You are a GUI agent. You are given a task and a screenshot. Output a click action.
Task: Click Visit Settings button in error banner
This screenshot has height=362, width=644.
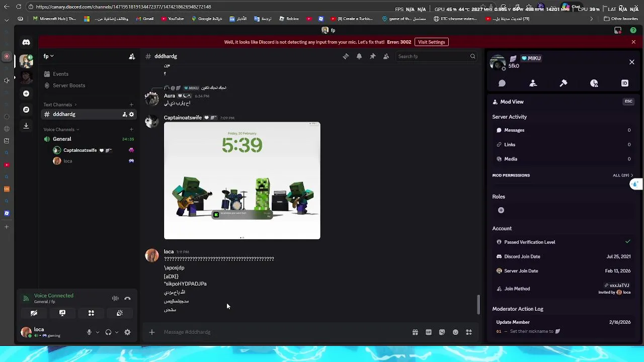tap(432, 42)
